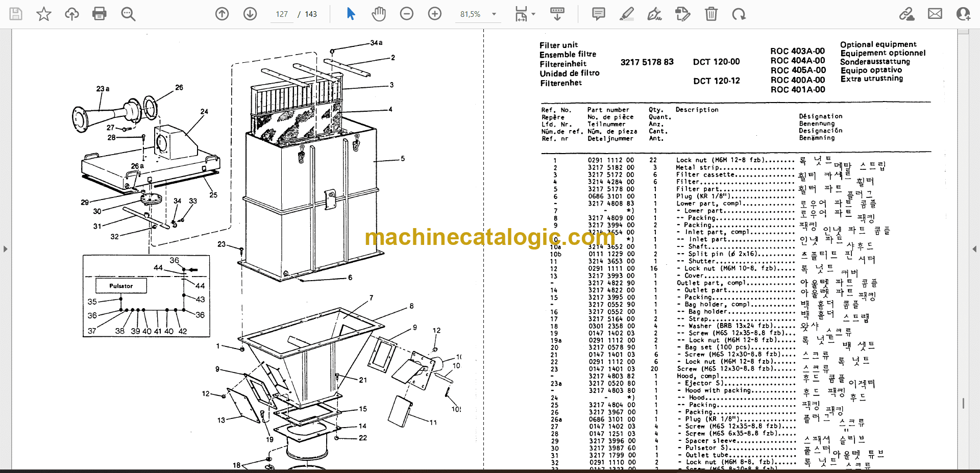Click the total page count "143"
Image resolution: width=980 pixels, height=473 pixels.
pyautogui.click(x=311, y=14)
